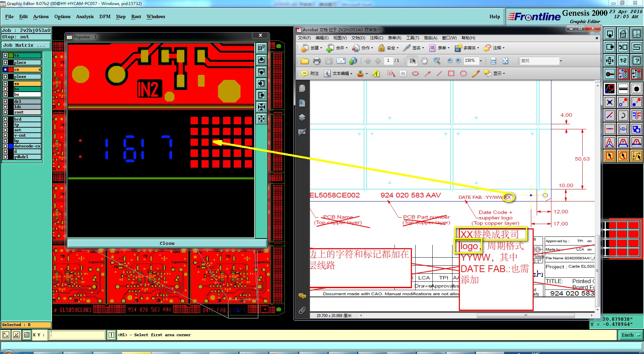This screenshot has height=354, width=644.
Task: Click the Close button in Popview
Action: coord(167,243)
